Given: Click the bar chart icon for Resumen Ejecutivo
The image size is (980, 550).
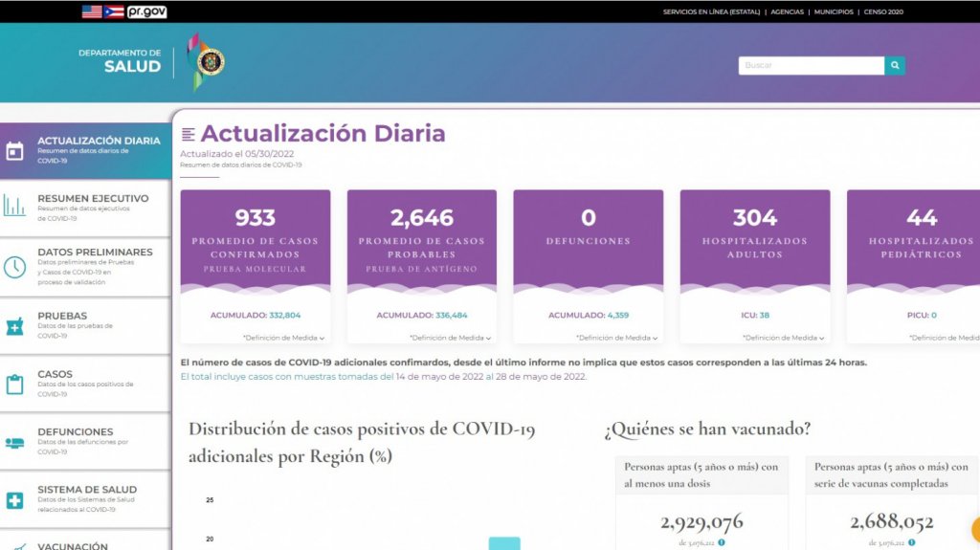Looking at the screenshot, I should click(x=14, y=205).
